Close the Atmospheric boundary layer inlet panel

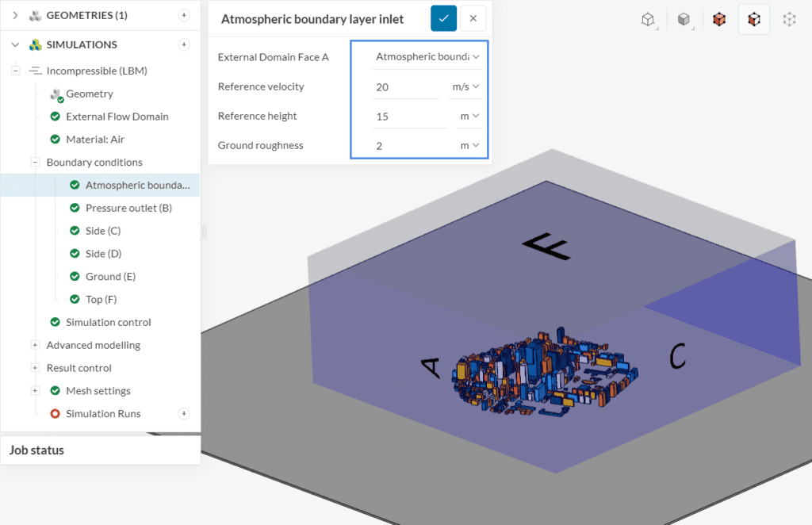473,18
